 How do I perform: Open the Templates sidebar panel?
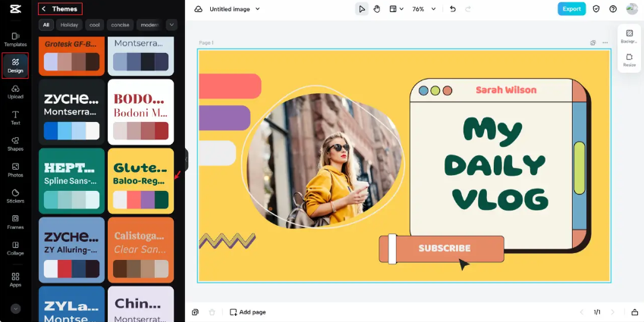click(x=15, y=39)
